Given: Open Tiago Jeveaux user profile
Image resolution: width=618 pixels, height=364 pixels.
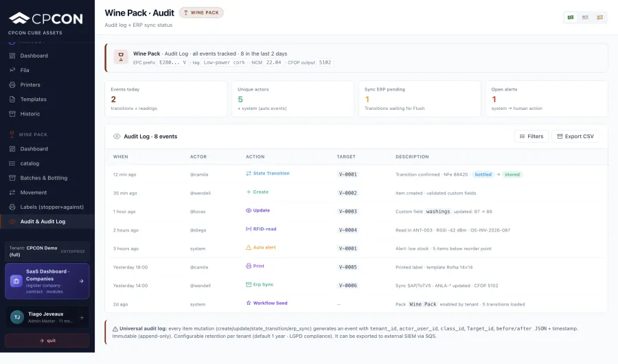Looking at the screenshot, I should point(47,317).
